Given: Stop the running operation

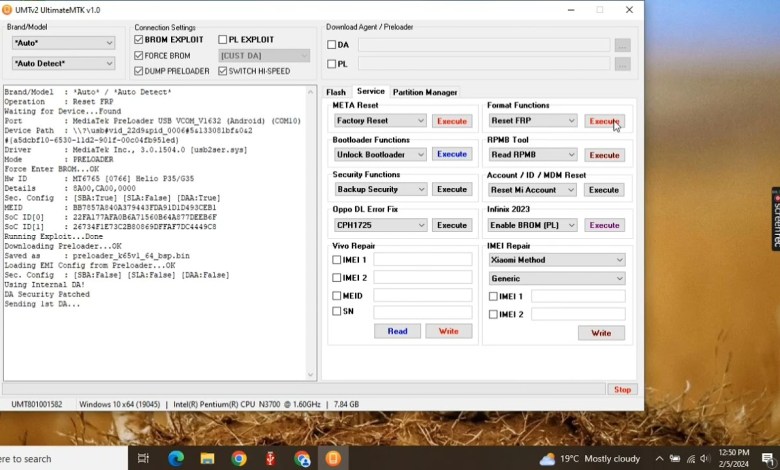Looking at the screenshot, I should [622, 389].
